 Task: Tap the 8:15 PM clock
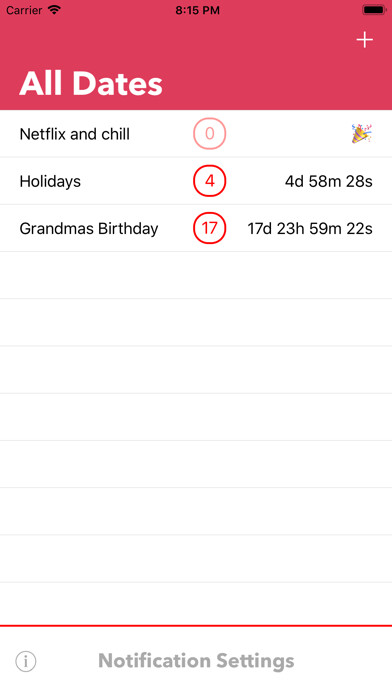[x=197, y=10]
